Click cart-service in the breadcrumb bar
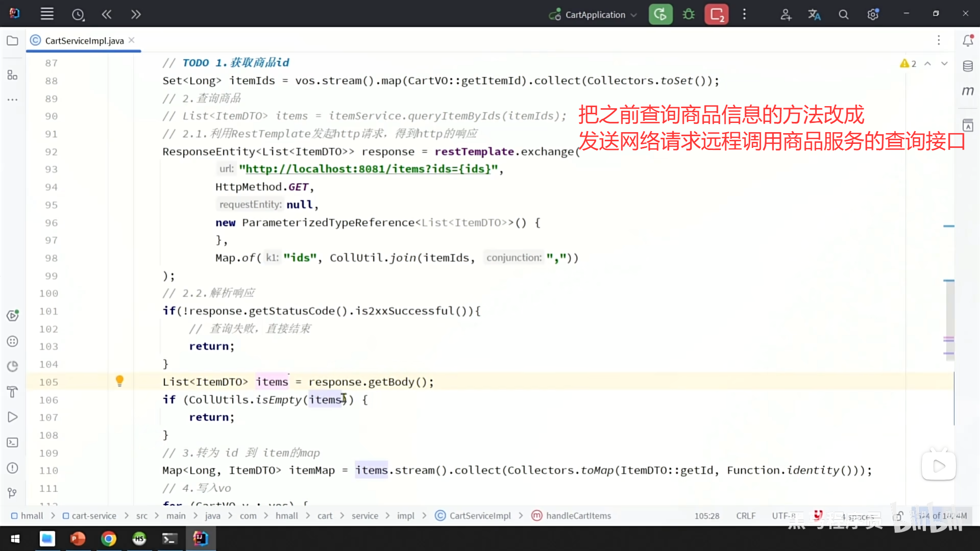The height and width of the screenshot is (551, 980). [94, 516]
